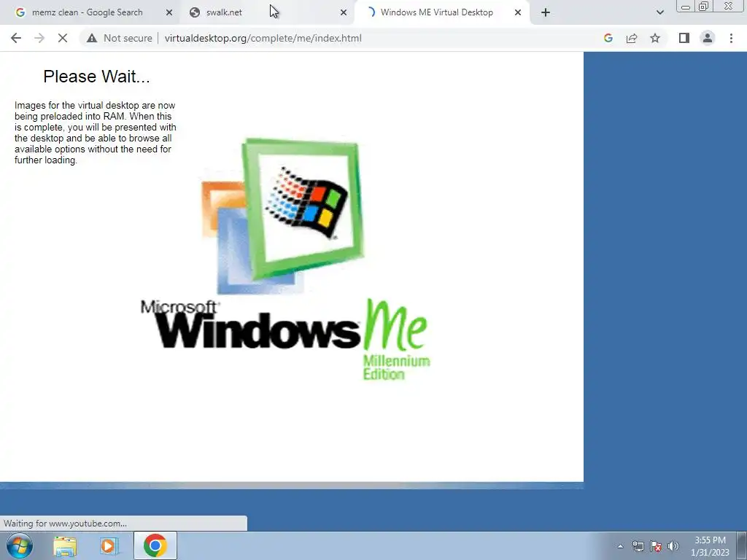Open a new tab with plus button
The width and height of the screenshot is (747, 560).
[x=546, y=12]
